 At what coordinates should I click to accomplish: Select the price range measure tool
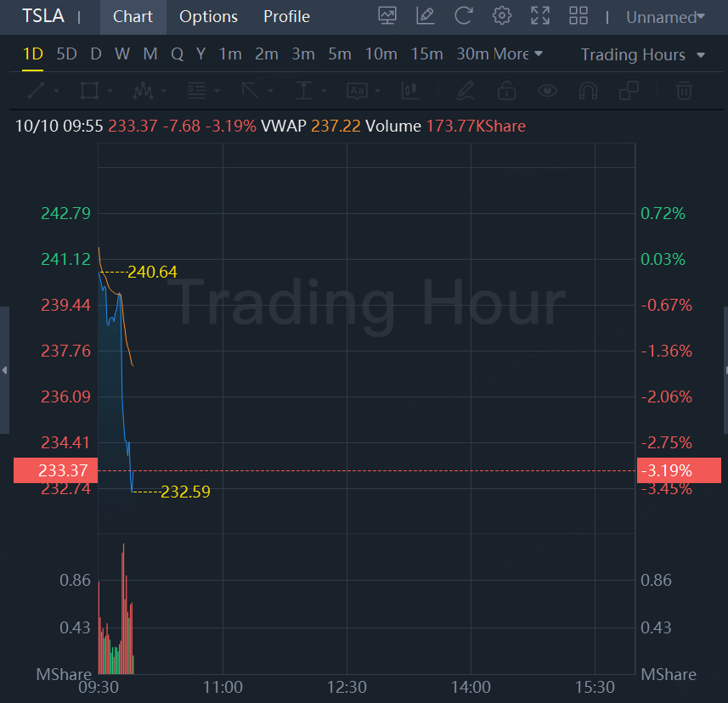(x=303, y=91)
